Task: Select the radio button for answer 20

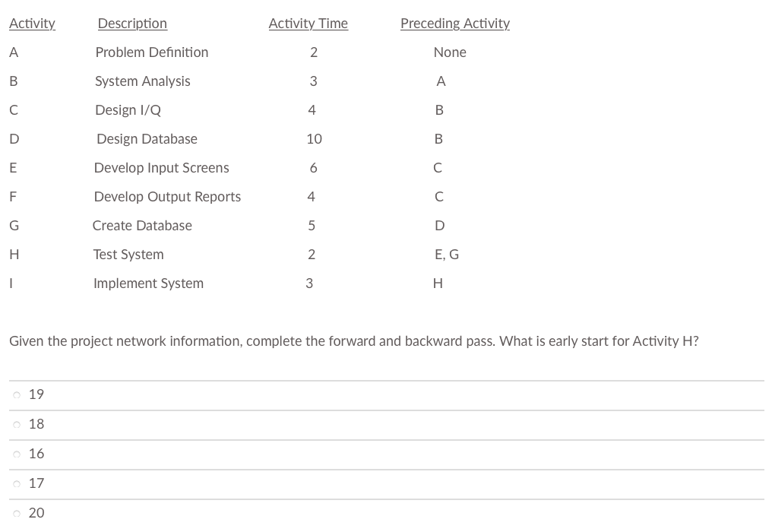Action: (17, 513)
